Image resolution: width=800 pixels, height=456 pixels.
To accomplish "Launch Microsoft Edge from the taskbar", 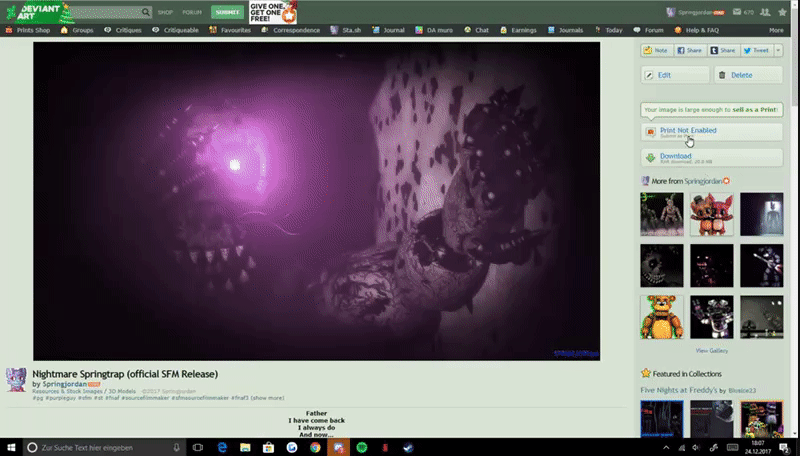I will pos(222,447).
